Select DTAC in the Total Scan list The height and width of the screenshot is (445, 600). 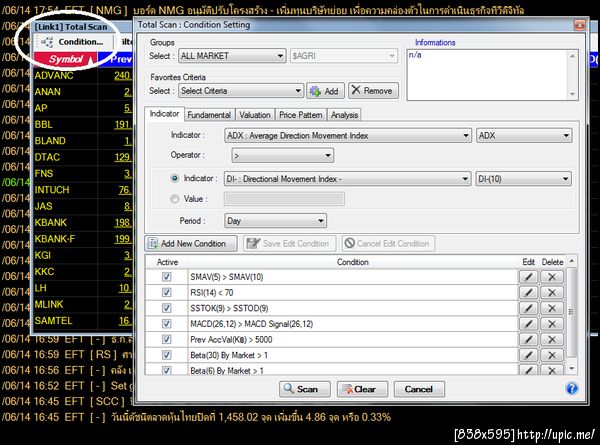(47, 157)
